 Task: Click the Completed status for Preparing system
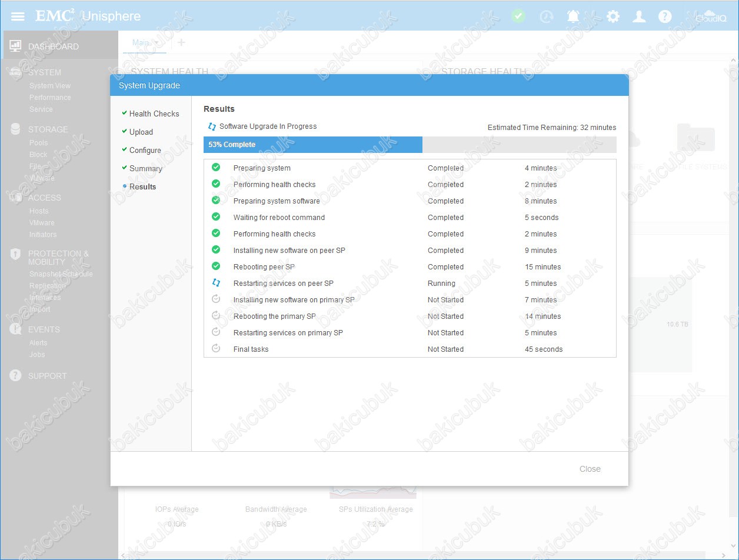tap(445, 168)
